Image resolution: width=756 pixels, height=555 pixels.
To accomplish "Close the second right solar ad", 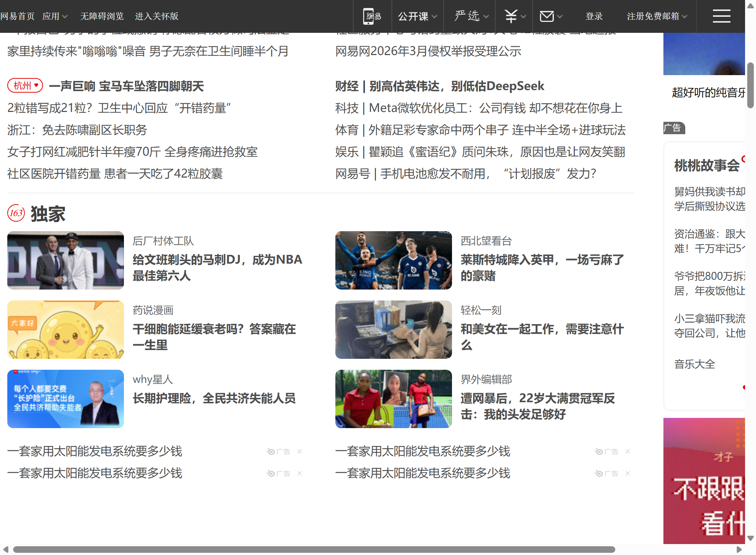I will tap(628, 473).
